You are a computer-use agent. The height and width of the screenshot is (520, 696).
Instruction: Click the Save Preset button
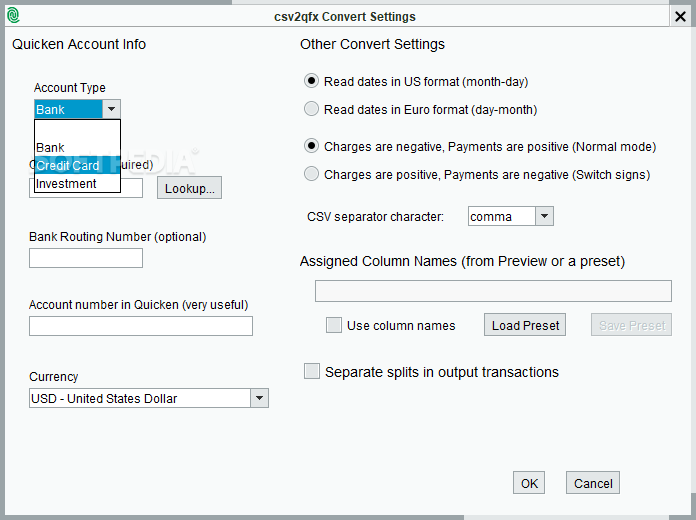[631, 325]
